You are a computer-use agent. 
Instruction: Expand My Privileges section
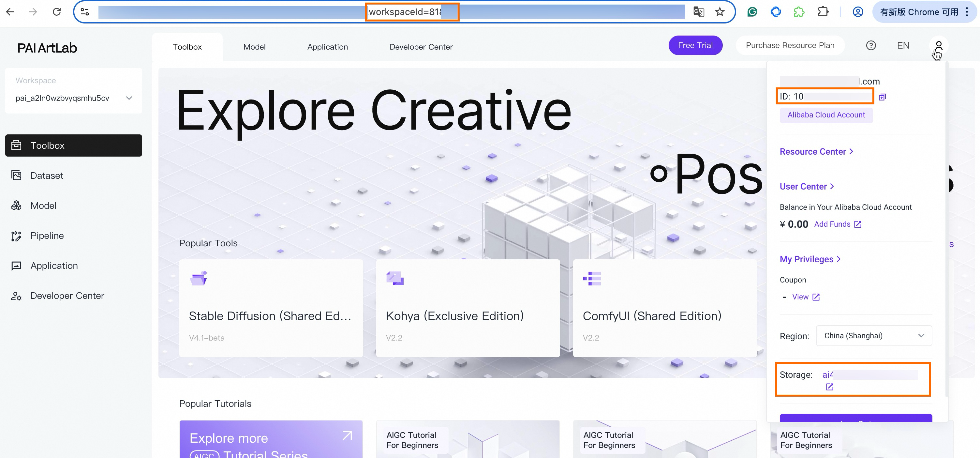tap(810, 259)
